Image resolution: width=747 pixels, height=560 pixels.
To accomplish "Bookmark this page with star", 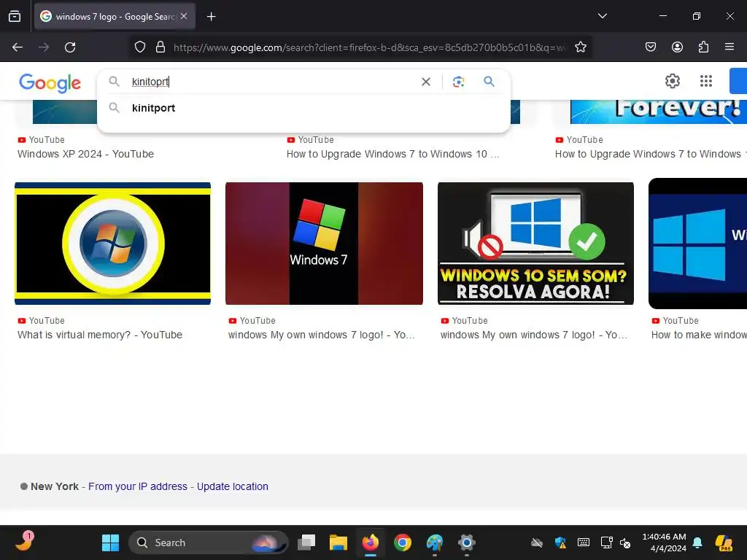I will coord(580,47).
